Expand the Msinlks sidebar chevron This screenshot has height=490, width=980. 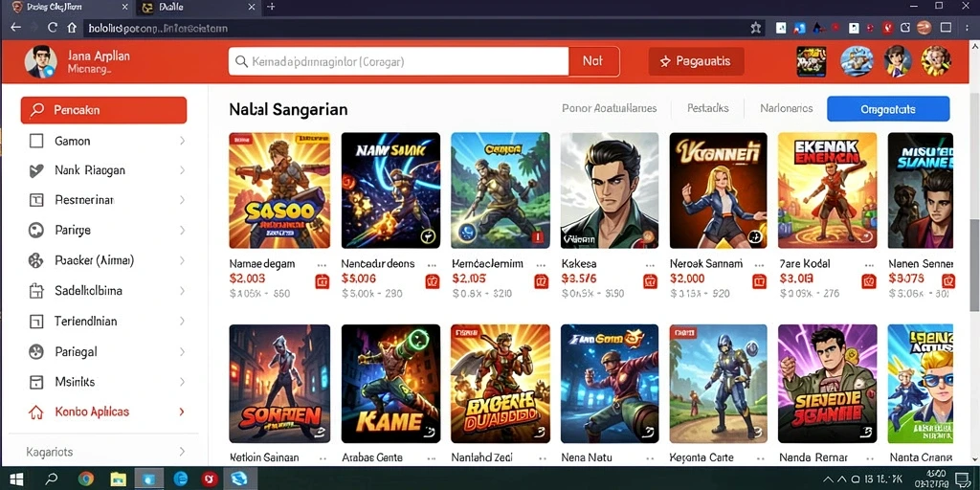click(x=182, y=382)
